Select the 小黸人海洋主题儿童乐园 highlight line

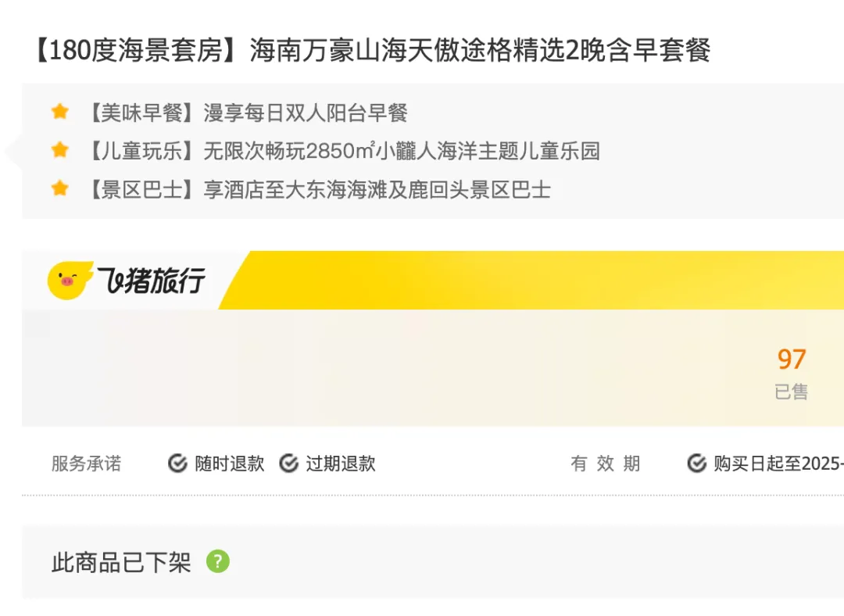[402, 151]
